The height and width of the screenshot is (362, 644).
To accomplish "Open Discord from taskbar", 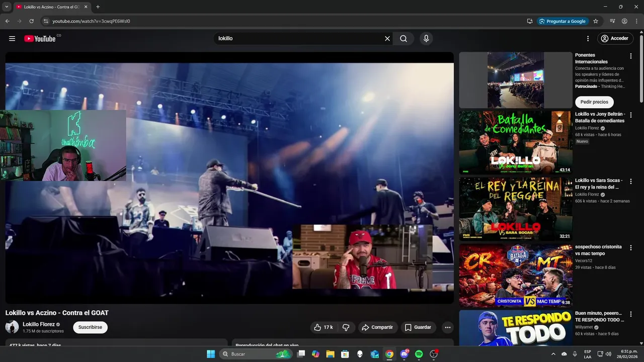I will 404,354.
